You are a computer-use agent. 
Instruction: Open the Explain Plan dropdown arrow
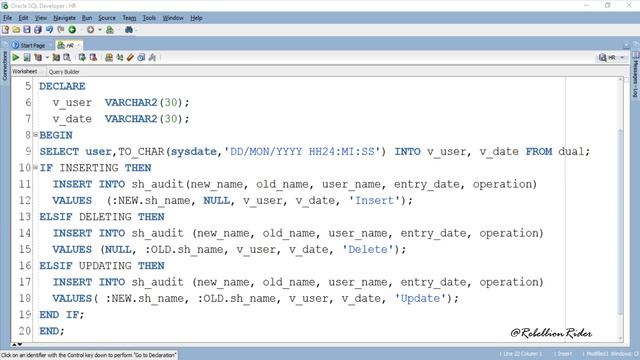point(47,58)
